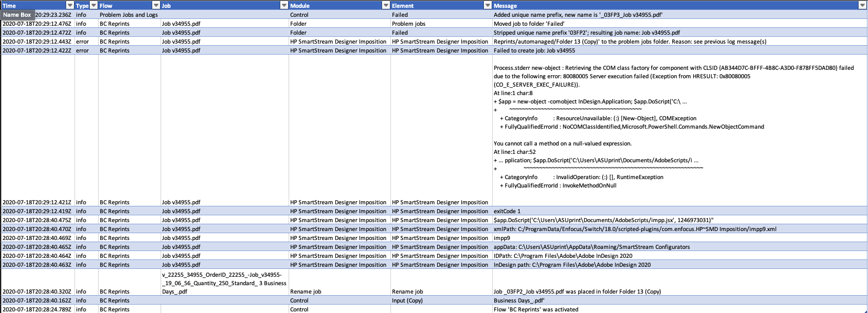The width and height of the screenshot is (868, 313).
Task: Open the Message column filter dropdown
Action: 862,5
